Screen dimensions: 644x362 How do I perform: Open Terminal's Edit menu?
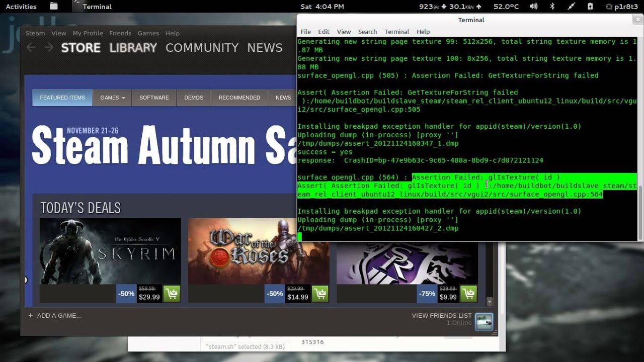(324, 32)
